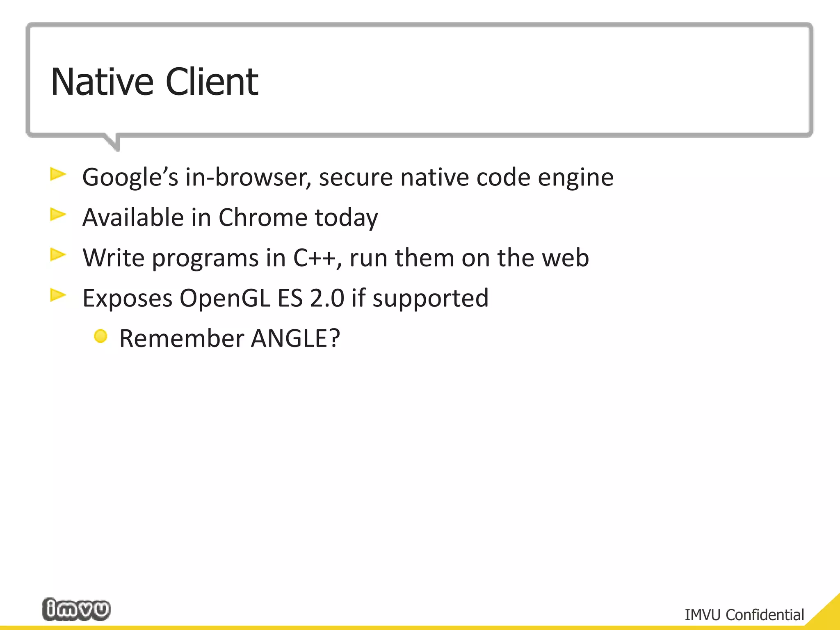The image size is (840, 630).
Task: Click the "2.0" version number in the fourth bullet
Action: pos(327,298)
